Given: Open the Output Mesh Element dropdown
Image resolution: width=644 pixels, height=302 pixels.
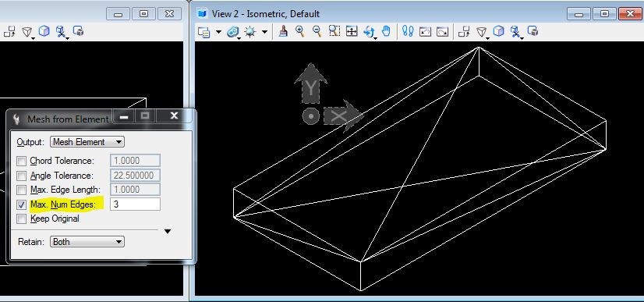Looking at the screenshot, I should click(87, 142).
